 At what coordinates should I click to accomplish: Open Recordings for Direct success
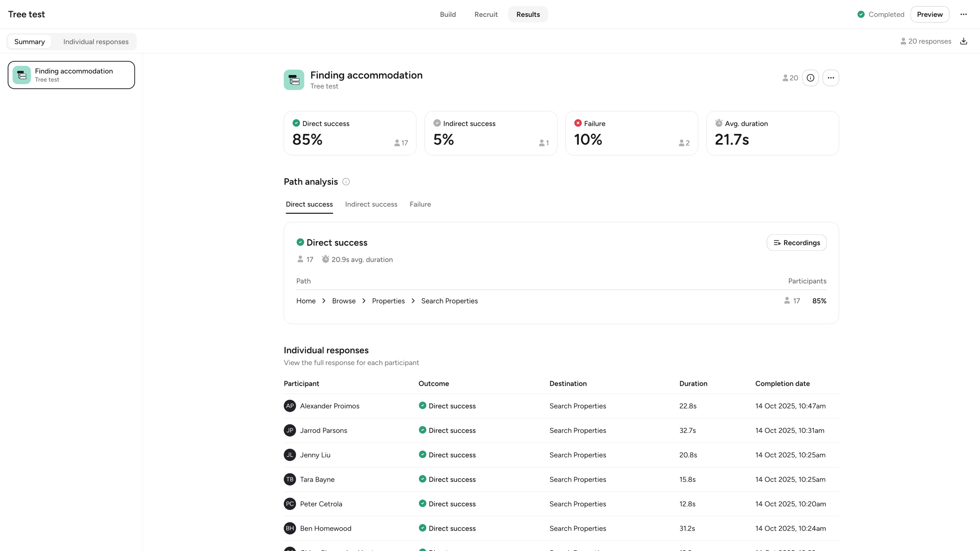796,243
